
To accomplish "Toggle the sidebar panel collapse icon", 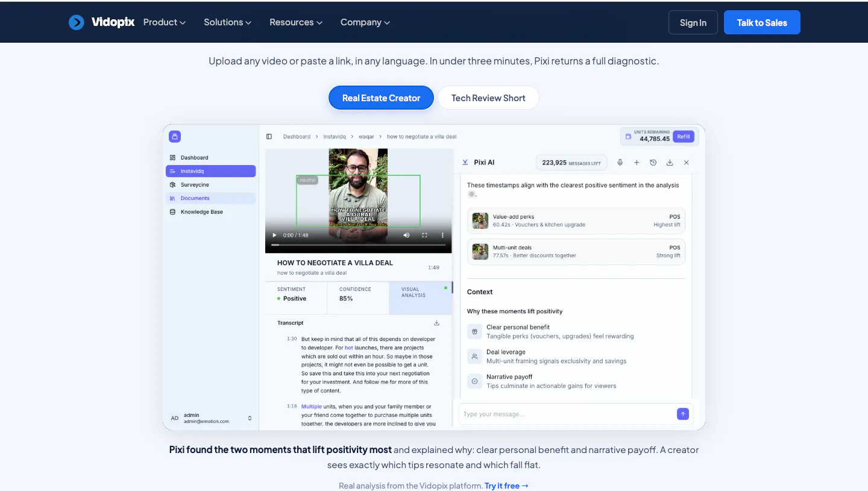I will coord(269,137).
